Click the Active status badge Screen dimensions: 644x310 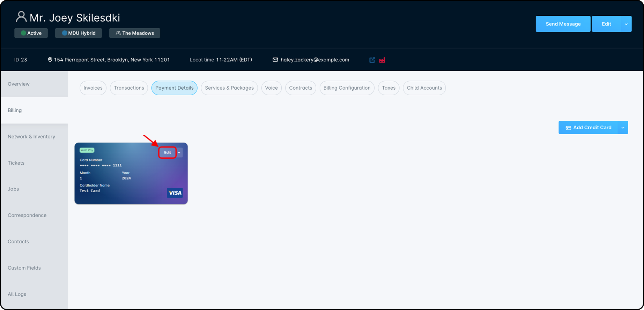(x=31, y=33)
